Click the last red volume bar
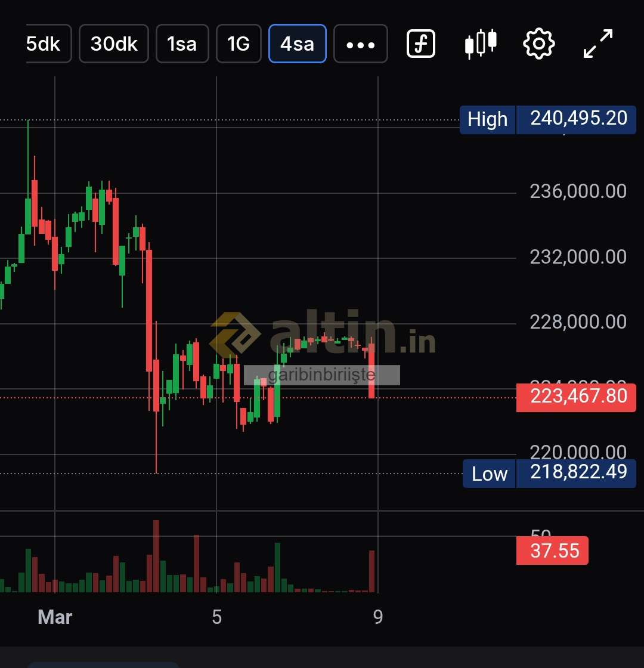The image size is (644, 668). pyautogui.click(x=371, y=571)
